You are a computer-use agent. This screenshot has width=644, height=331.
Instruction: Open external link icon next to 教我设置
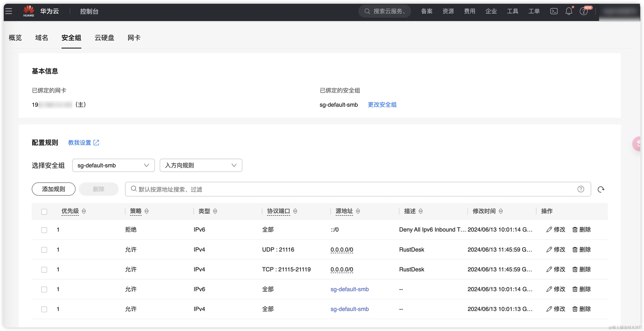coord(96,143)
